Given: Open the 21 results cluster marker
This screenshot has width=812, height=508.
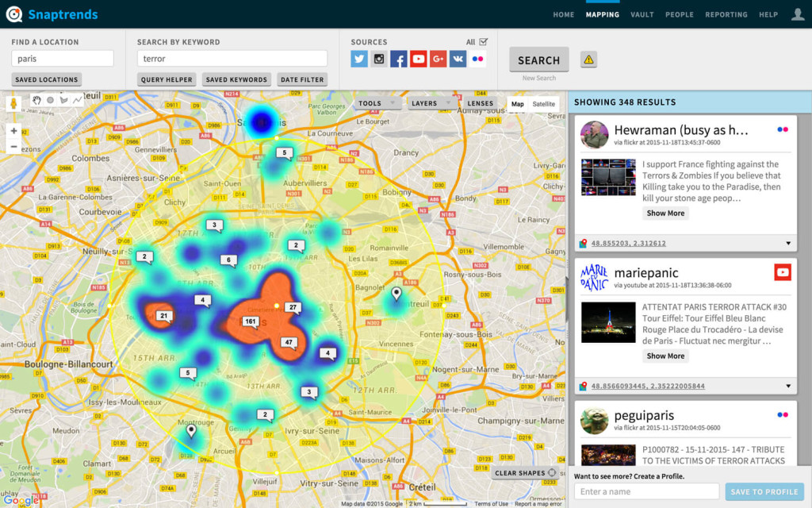Looking at the screenshot, I should click(x=164, y=317).
